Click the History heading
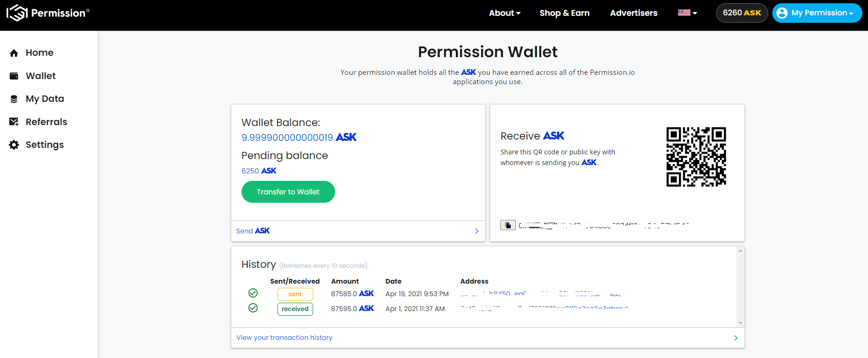The height and width of the screenshot is (358, 868). (x=259, y=265)
